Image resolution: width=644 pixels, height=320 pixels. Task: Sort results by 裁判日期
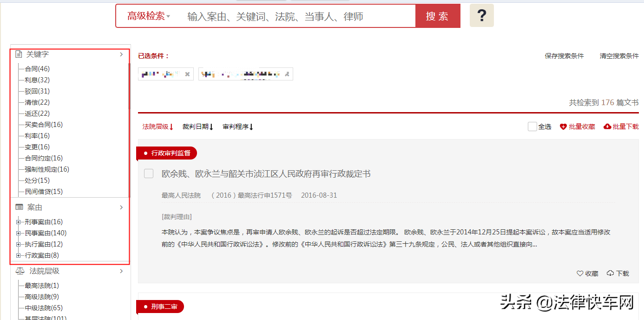(x=197, y=126)
